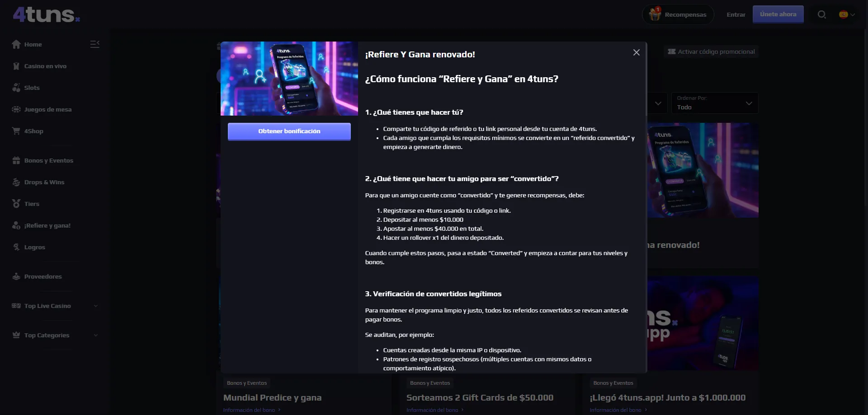This screenshot has width=868, height=415.
Task: Click Sorteamos 2 Gift Cards de $50.000 title
Action: point(480,397)
